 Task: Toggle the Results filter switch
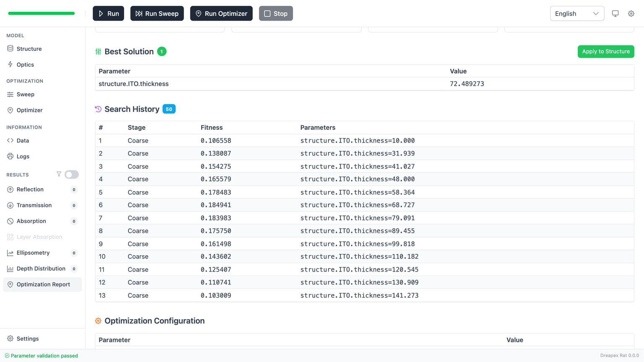click(72, 174)
